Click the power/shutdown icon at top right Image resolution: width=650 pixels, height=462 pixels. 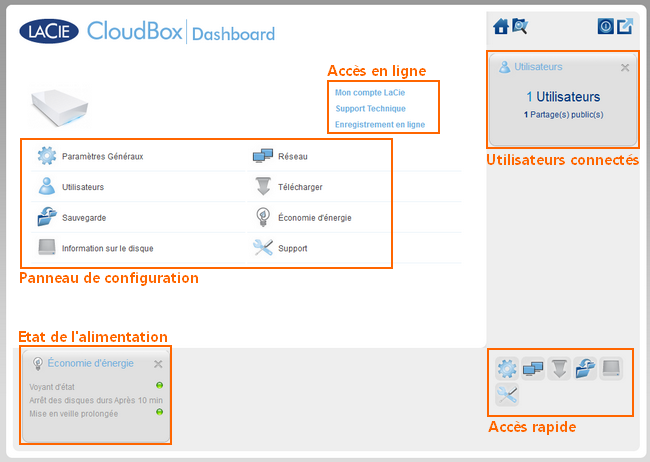click(605, 27)
